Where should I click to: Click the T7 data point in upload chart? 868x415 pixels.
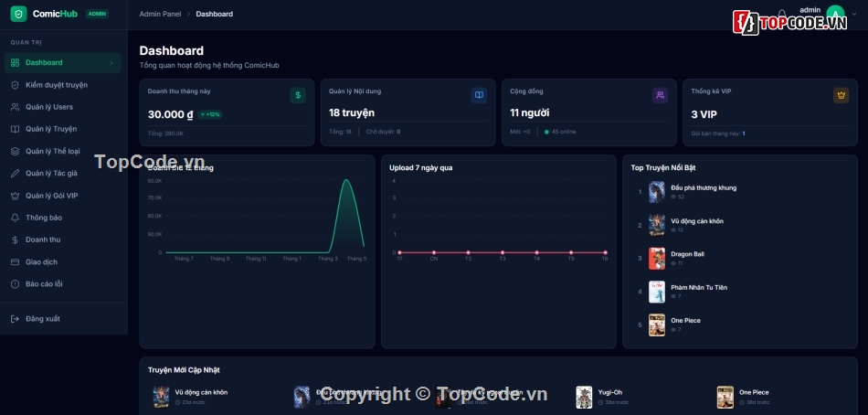click(x=399, y=252)
